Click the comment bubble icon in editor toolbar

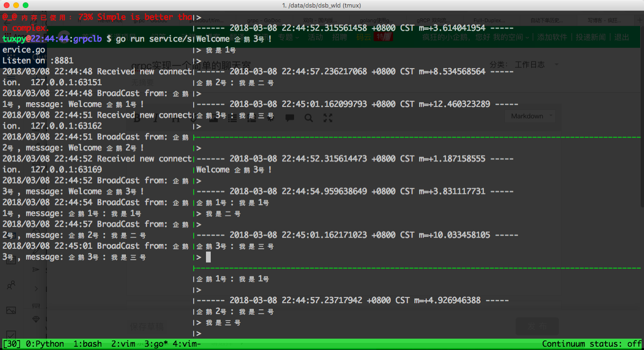click(290, 118)
